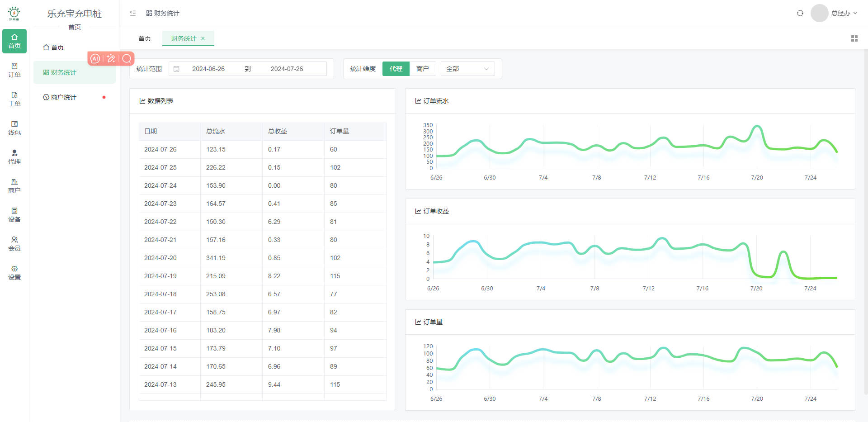Click the 订单流水 chart title
The image size is (868, 422).
436,101
